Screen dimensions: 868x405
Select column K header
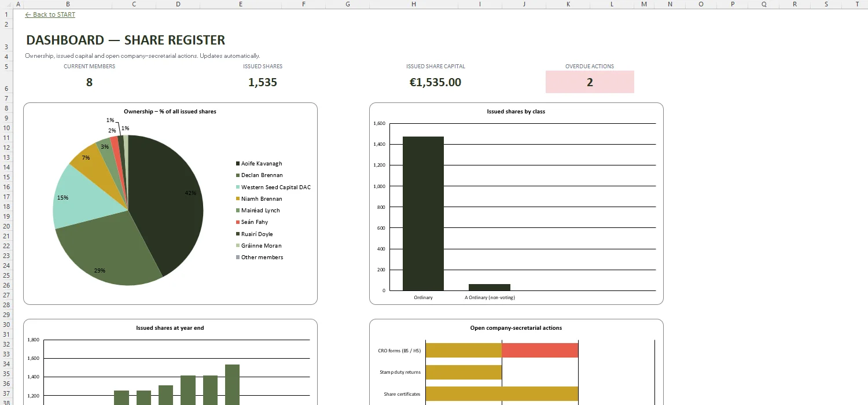pos(568,4)
